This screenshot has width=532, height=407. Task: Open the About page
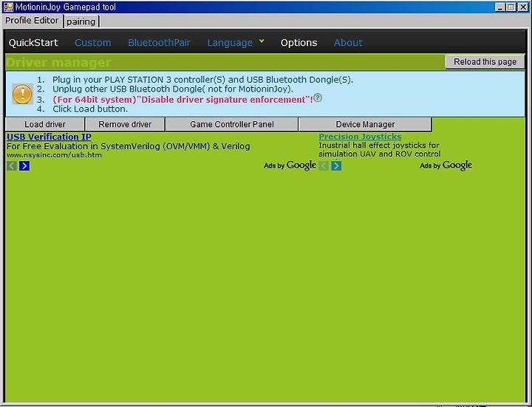pyautogui.click(x=348, y=43)
